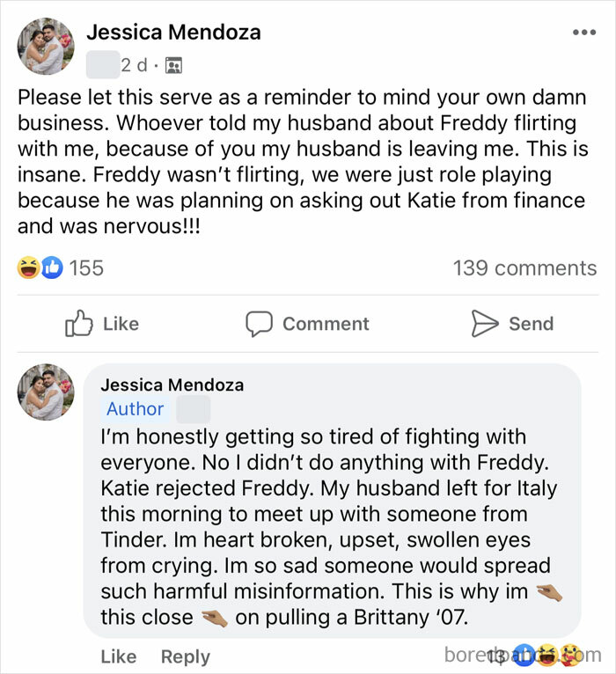
Task: Hit the Send arrow icon
Action: tap(485, 324)
